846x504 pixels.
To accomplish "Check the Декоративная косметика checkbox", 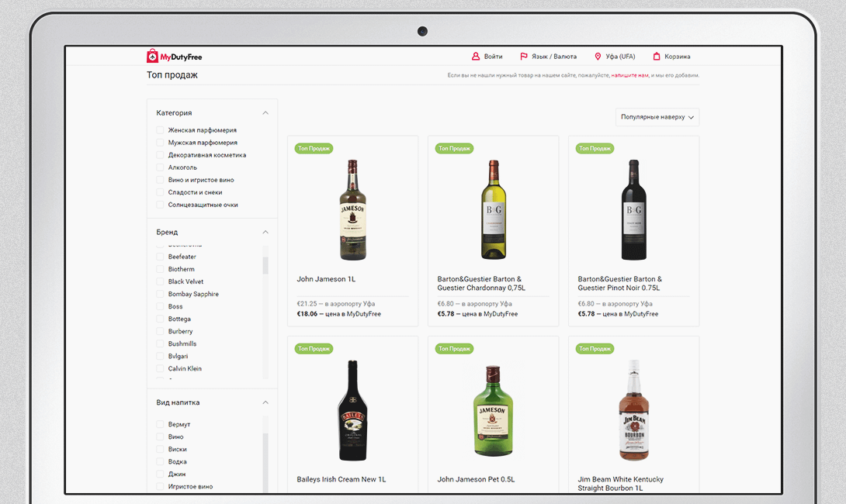I will point(160,155).
